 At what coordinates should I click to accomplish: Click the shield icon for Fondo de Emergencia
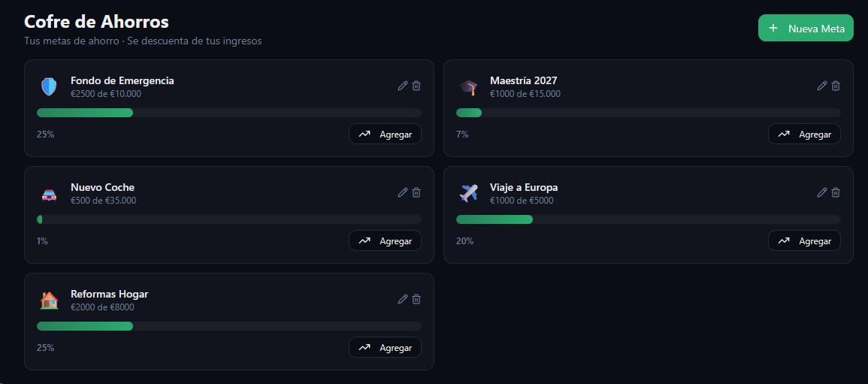point(49,87)
